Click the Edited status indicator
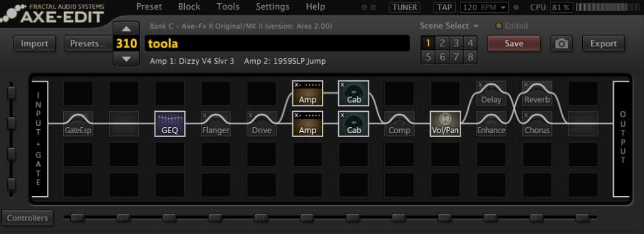The width and height of the screenshot is (644, 234). [512, 26]
